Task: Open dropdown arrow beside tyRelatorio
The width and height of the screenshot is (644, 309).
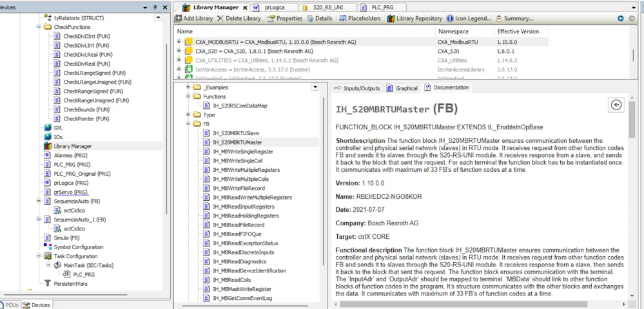Action: pos(159,18)
